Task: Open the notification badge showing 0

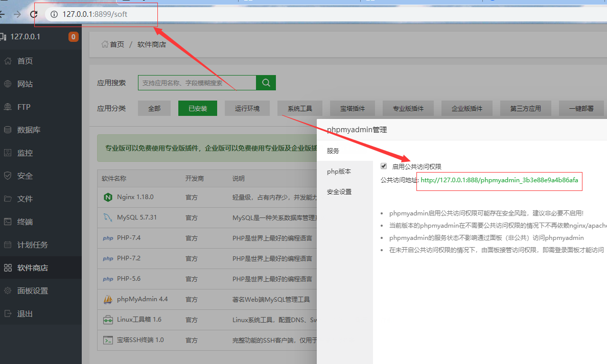Action: (73, 37)
